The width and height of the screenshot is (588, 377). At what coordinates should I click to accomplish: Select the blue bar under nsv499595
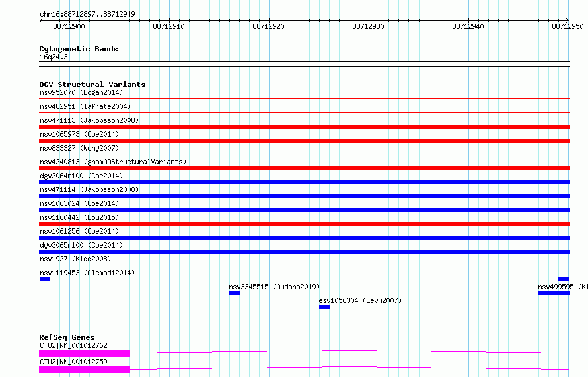[554, 293]
